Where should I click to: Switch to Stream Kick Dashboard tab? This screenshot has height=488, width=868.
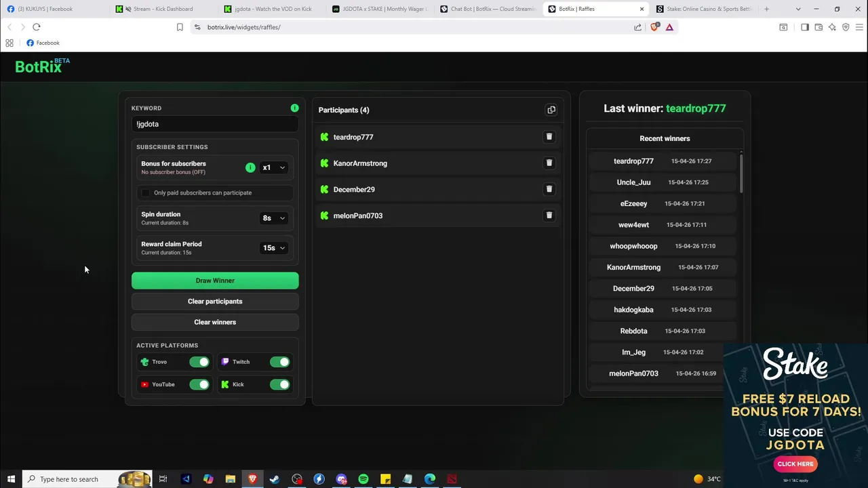(x=163, y=9)
